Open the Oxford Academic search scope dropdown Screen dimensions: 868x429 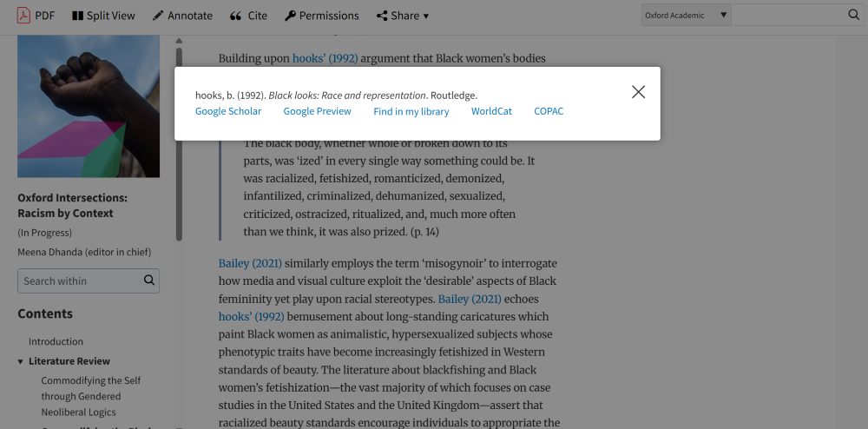(x=686, y=15)
